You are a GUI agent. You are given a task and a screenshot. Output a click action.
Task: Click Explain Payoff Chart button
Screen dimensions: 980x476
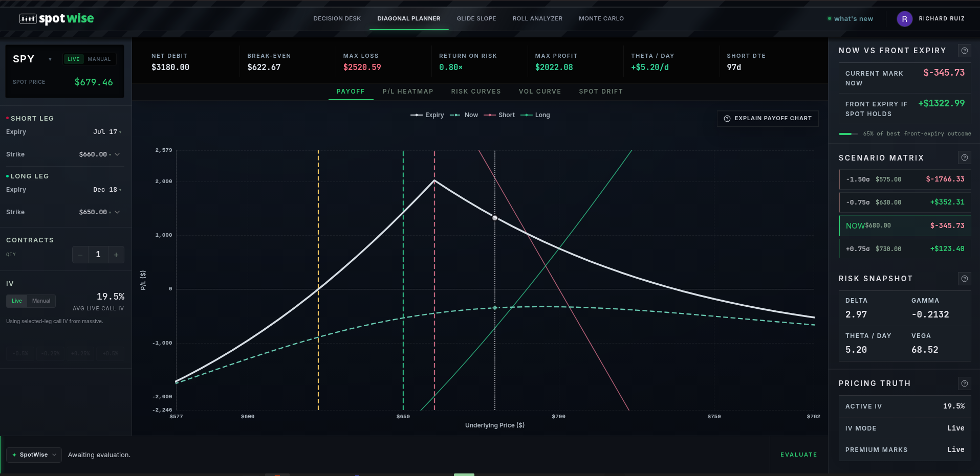(x=767, y=119)
